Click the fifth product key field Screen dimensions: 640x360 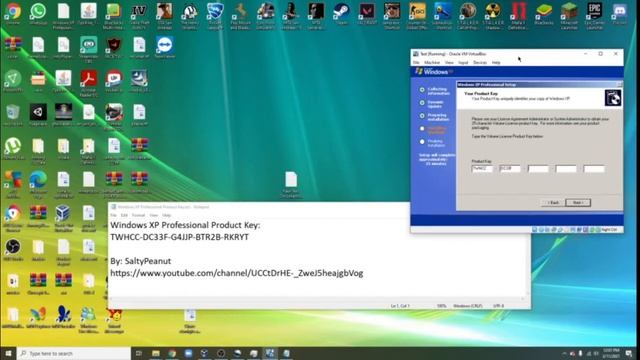pyautogui.click(x=594, y=169)
